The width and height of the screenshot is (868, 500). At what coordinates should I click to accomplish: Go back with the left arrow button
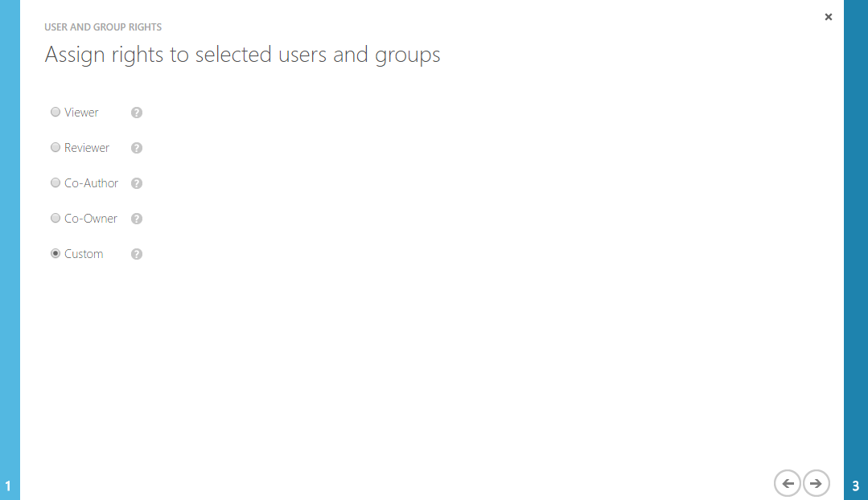(787, 483)
